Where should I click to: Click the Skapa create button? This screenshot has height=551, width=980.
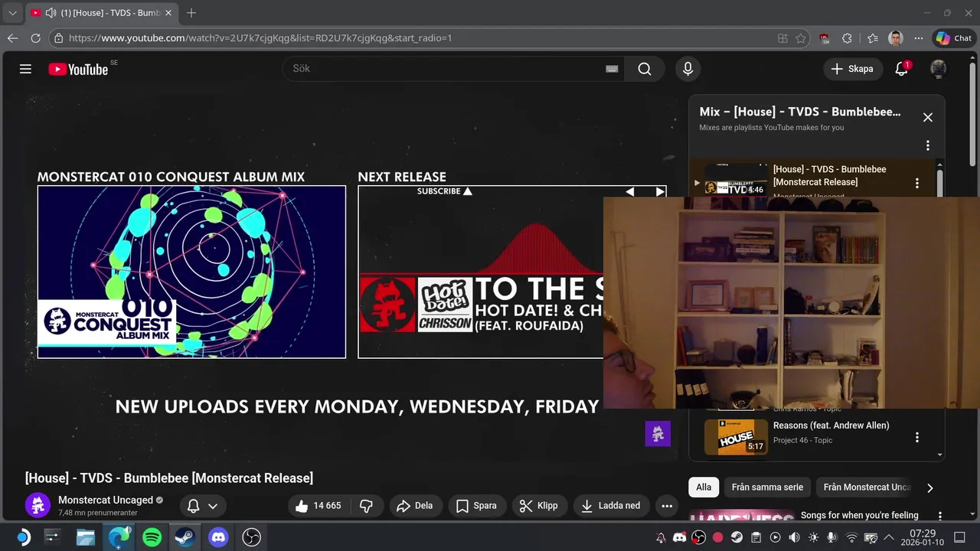click(853, 69)
